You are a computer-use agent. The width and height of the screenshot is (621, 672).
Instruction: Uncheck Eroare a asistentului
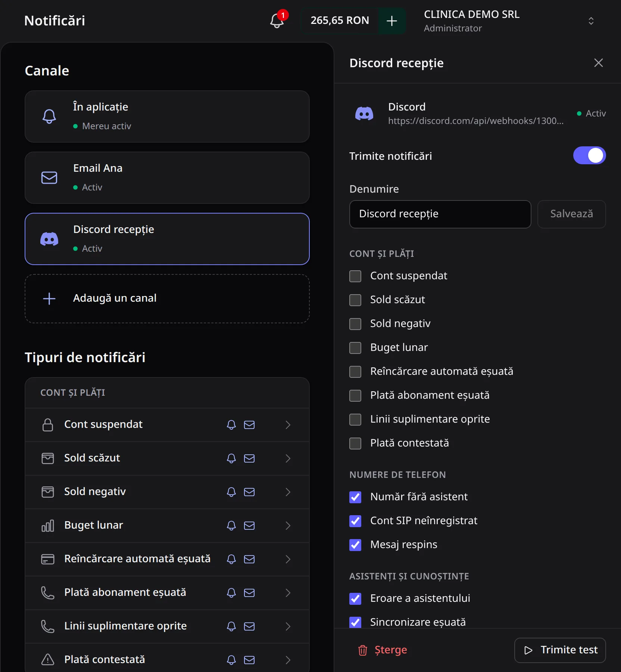pyautogui.click(x=355, y=599)
